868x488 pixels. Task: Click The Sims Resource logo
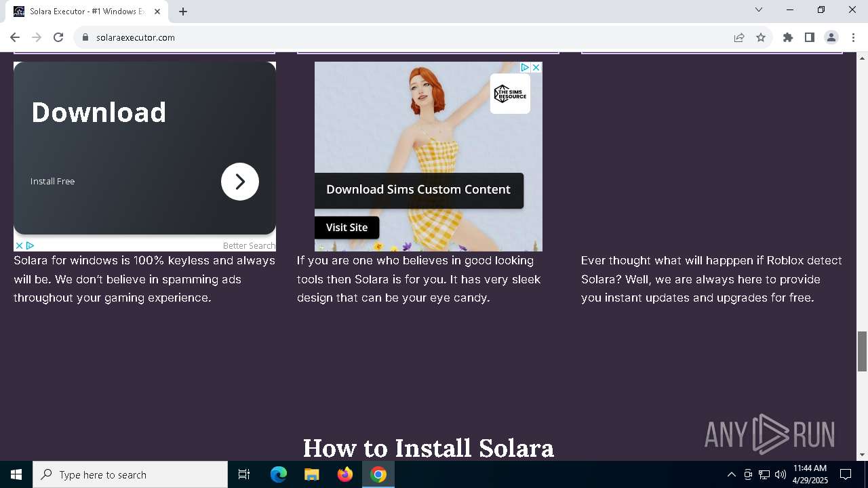510,94
